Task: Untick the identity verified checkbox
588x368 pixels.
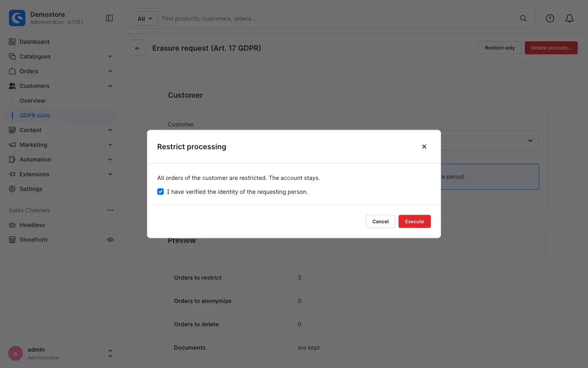Action: pyautogui.click(x=160, y=192)
